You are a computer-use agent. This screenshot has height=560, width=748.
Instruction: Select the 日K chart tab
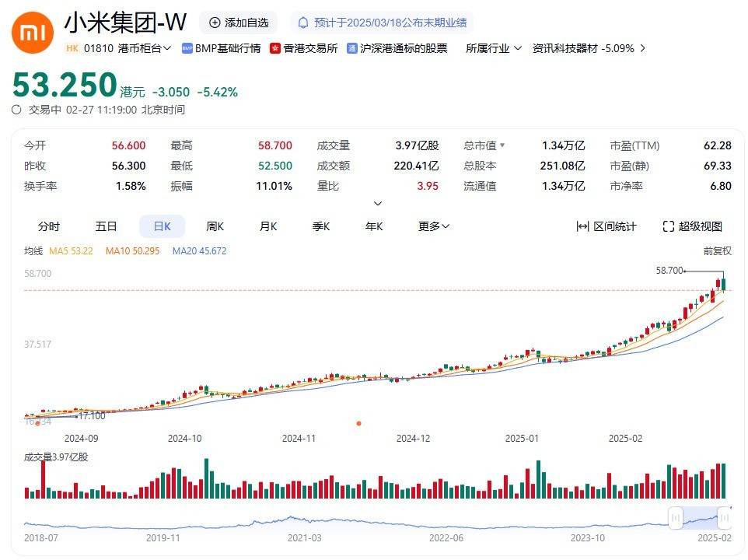(x=163, y=226)
